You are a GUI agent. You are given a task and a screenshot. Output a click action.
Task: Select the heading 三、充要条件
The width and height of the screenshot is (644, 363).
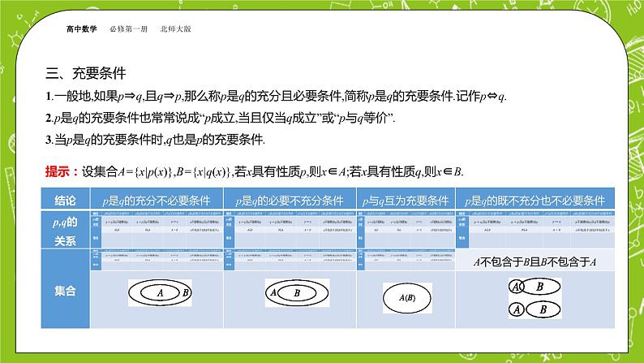pos(85,73)
